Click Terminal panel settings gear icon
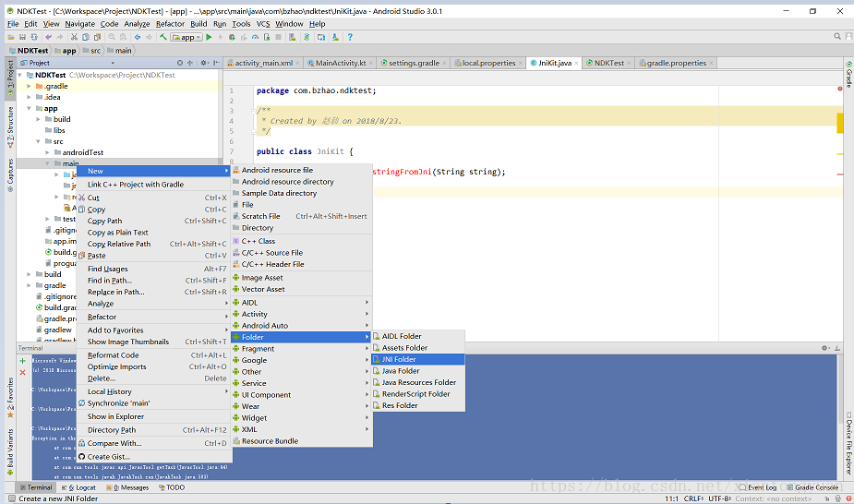Viewport: 854px width, 504px height. click(825, 348)
